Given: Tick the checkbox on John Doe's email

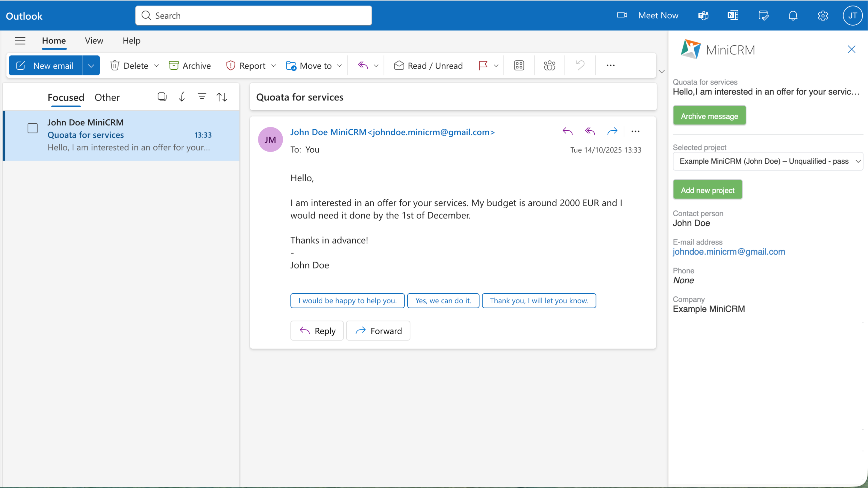Looking at the screenshot, I should click(32, 128).
